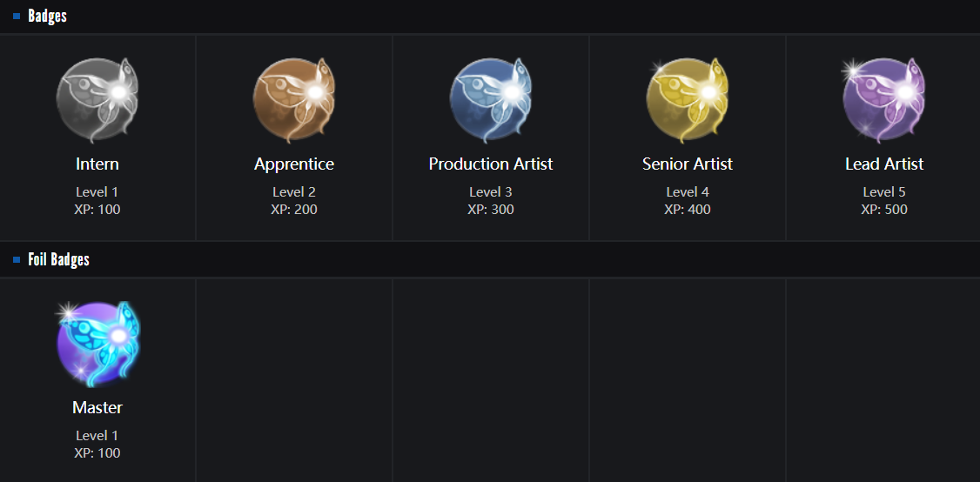Click the gray Intern badge icon
The height and width of the screenshot is (482, 980).
click(x=97, y=99)
